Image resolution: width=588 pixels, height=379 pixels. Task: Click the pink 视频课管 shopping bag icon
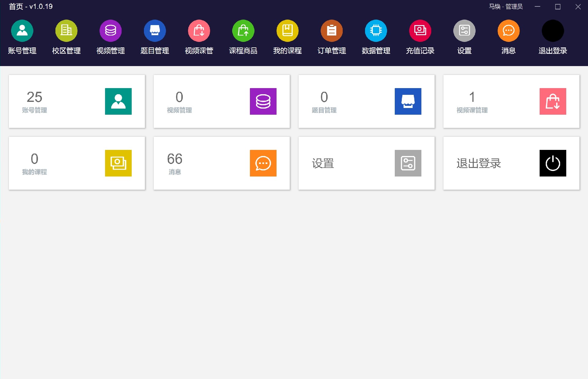(199, 31)
